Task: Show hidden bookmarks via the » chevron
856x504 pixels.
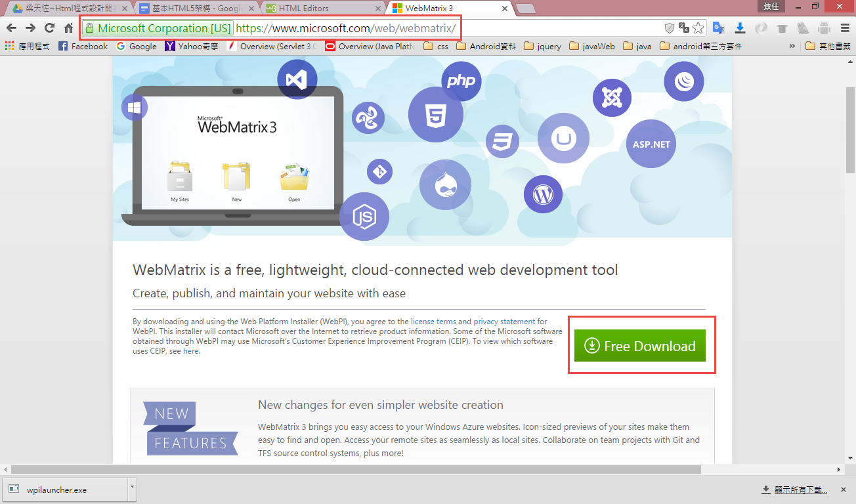Action: click(792, 46)
